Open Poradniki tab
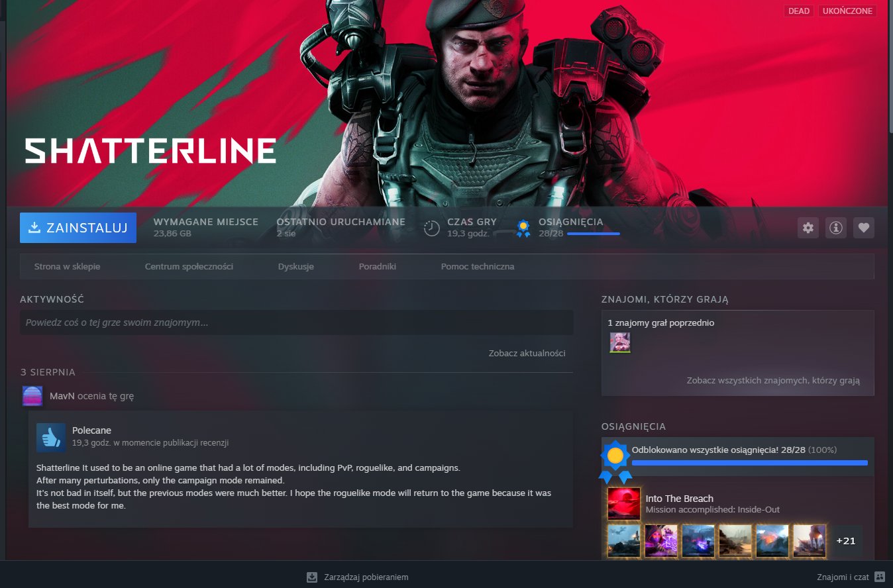The height and width of the screenshot is (588, 893). 378,266
